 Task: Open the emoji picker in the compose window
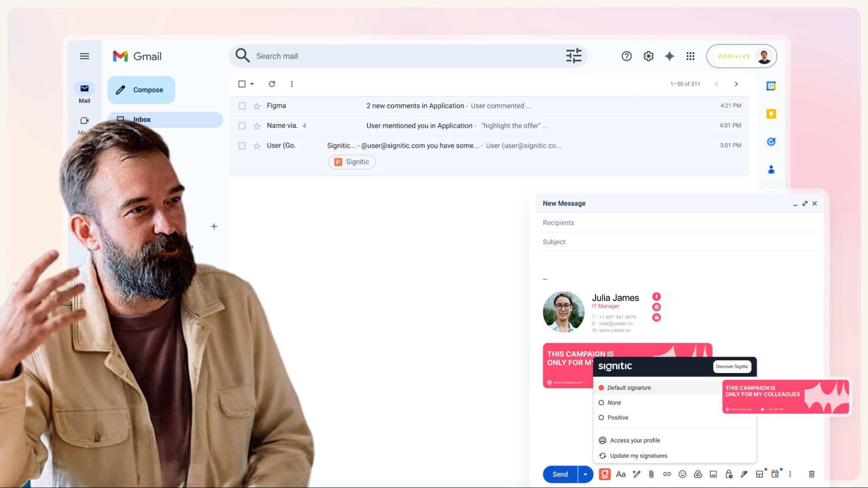[x=681, y=474]
